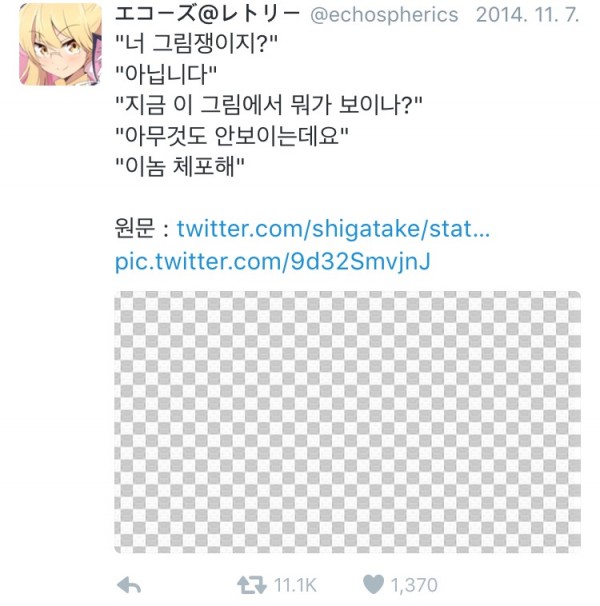Click the 1,370 likes count
Screen dimensions: 600x606
click(x=414, y=585)
